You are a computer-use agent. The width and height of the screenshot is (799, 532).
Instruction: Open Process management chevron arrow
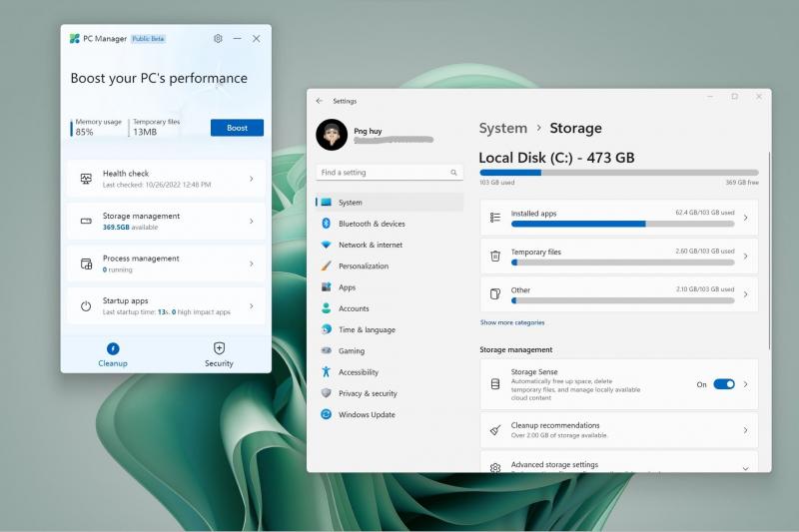[x=252, y=264]
